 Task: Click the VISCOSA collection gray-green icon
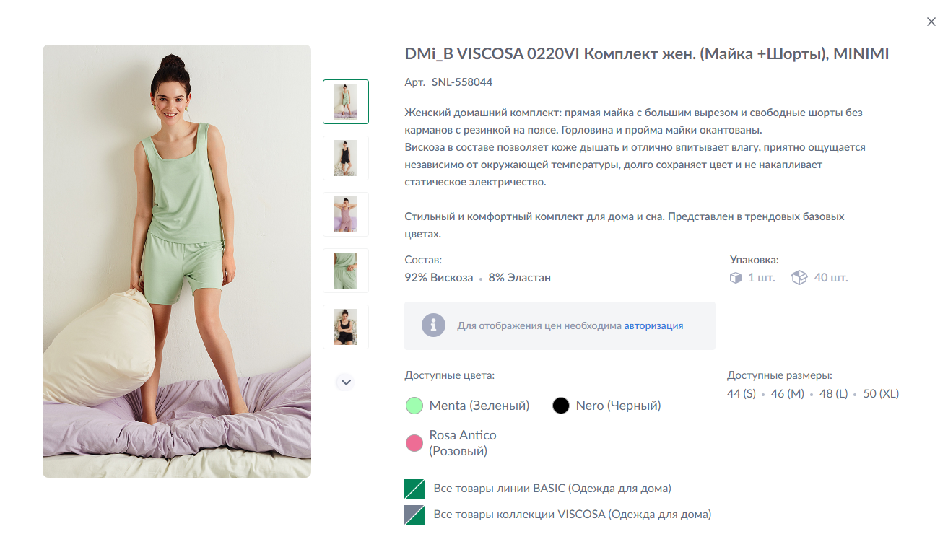click(x=414, y=515)
